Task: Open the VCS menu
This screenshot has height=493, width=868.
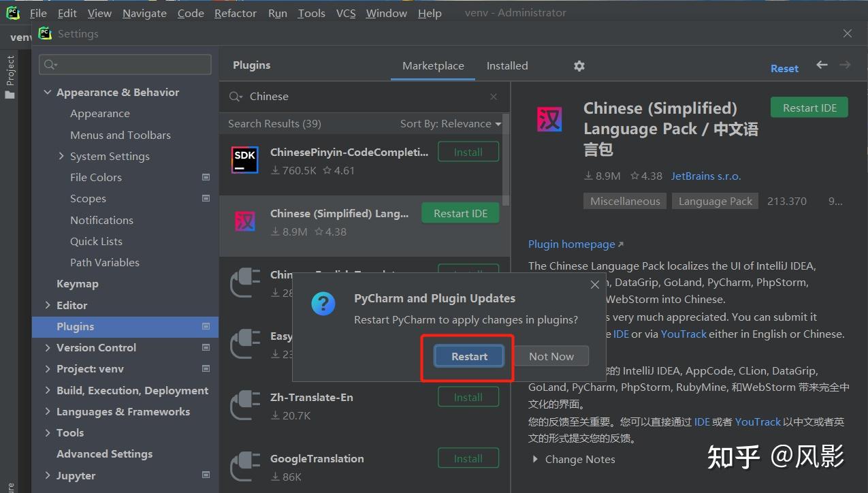Action: [x=345, y=12]
